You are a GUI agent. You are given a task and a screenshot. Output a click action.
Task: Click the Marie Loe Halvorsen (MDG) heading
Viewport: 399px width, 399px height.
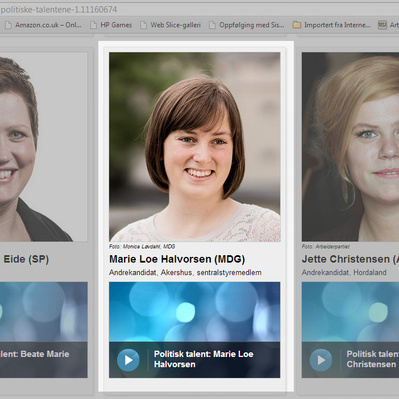tap(177, 259)
